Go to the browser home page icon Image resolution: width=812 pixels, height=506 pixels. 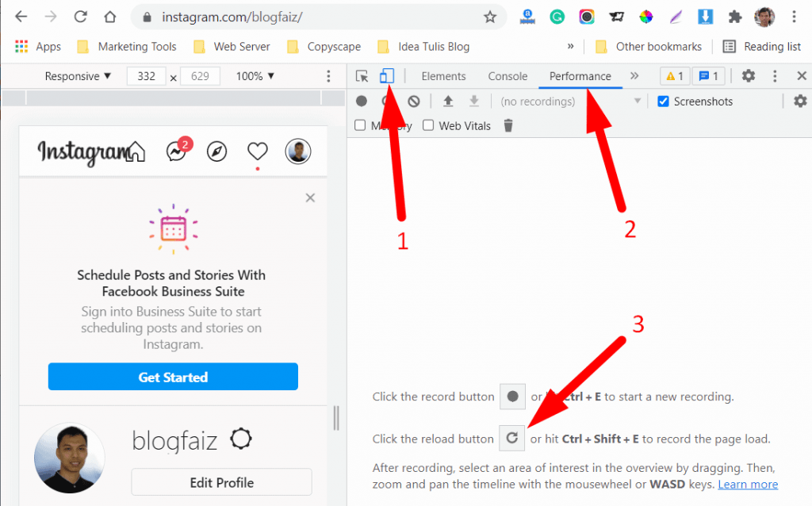pos(109,17)
